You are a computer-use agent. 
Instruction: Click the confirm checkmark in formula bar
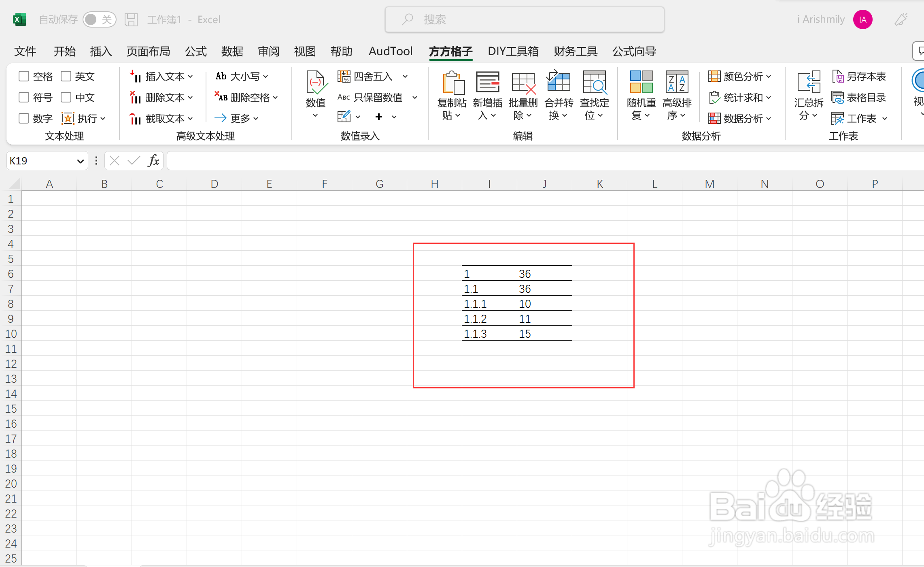(x=134, y=161)
